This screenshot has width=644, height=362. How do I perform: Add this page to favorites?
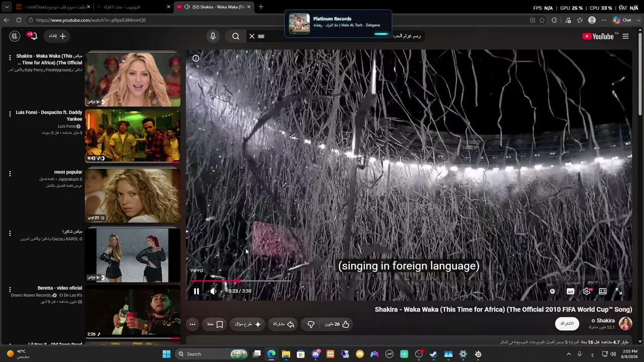pyautogui.click(x=542, y=20)
